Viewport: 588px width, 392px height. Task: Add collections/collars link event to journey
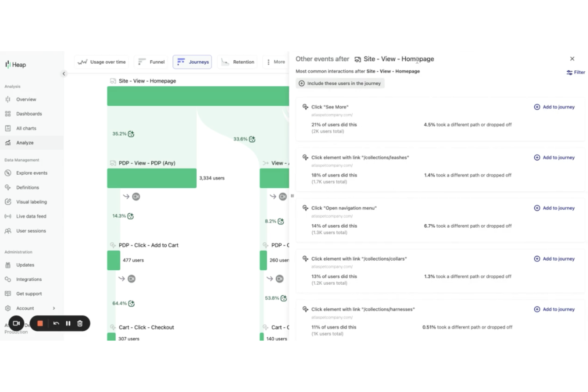click(x=554, y=259)
